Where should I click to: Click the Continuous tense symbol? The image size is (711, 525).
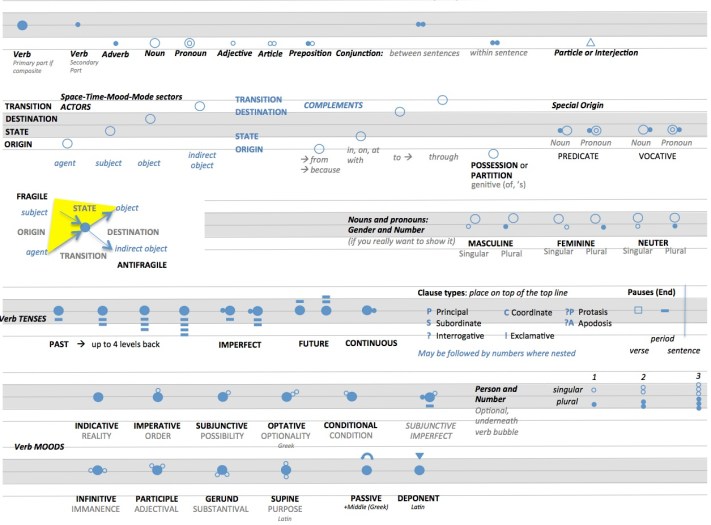pyautogui.click(x=369, y=310)
